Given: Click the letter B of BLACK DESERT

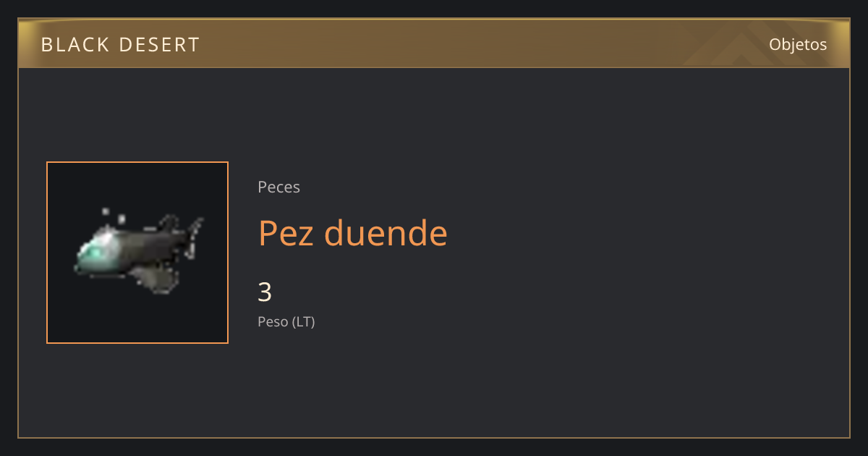Looking at the screenshot, I should coord(46,45).
